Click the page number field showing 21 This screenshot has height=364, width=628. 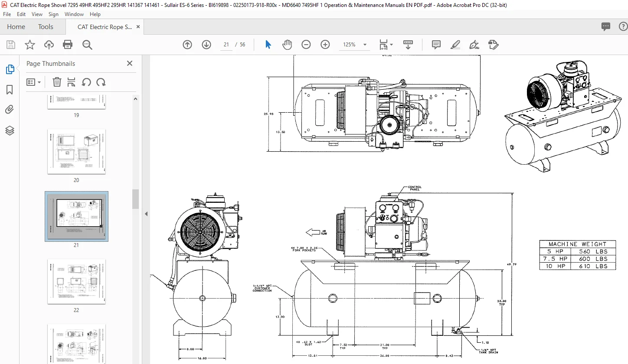226,45
